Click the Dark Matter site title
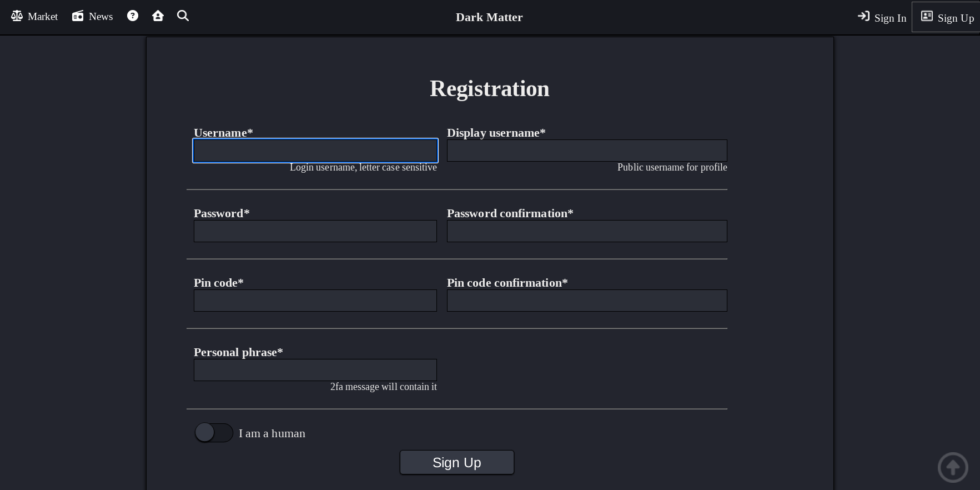Screen dimensions: 980x490 [x=489, y=17]
